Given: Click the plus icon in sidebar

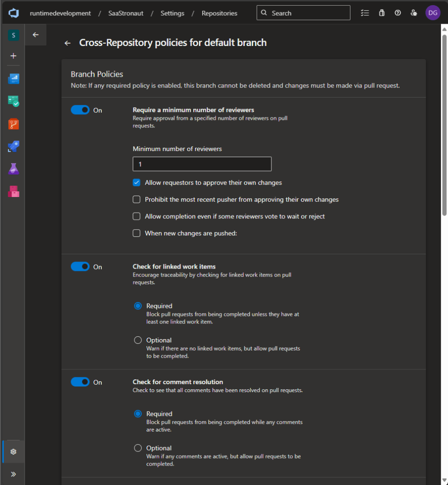Looking at the screenshot, I should click(x=13, y=56).
